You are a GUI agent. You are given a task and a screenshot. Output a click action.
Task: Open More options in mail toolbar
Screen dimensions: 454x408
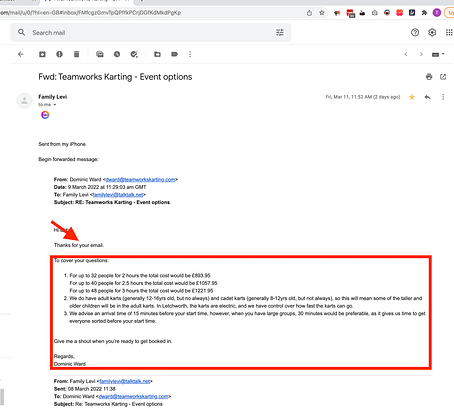click(190, 54)
